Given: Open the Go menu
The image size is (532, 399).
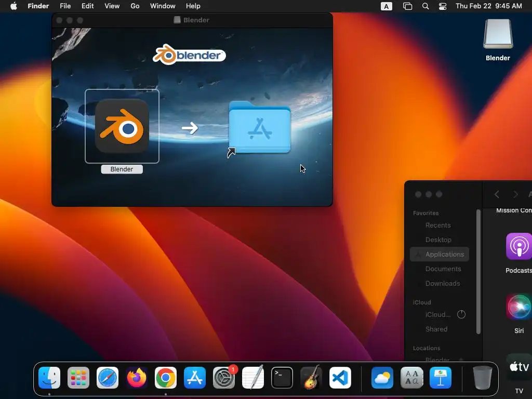Looking at the screenshot, I should click(x=135, y=6).
